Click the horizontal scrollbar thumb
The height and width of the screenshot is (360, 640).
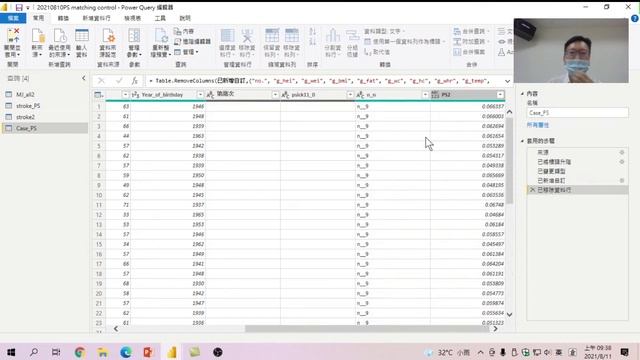coord(367,329)
